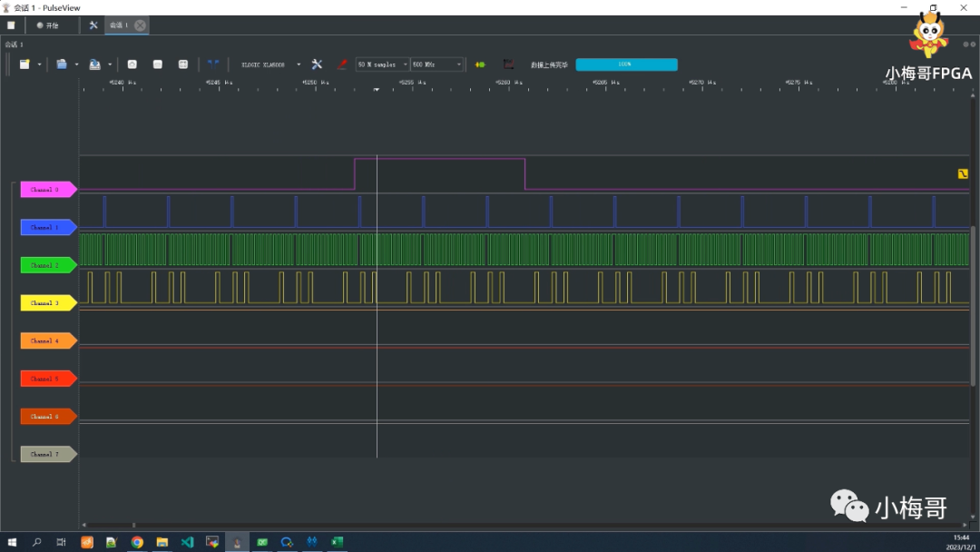Open the XLOGIC XLA5008 device selector
The width and height of the screenshot is (980, 552).
(x=270, y=64)
